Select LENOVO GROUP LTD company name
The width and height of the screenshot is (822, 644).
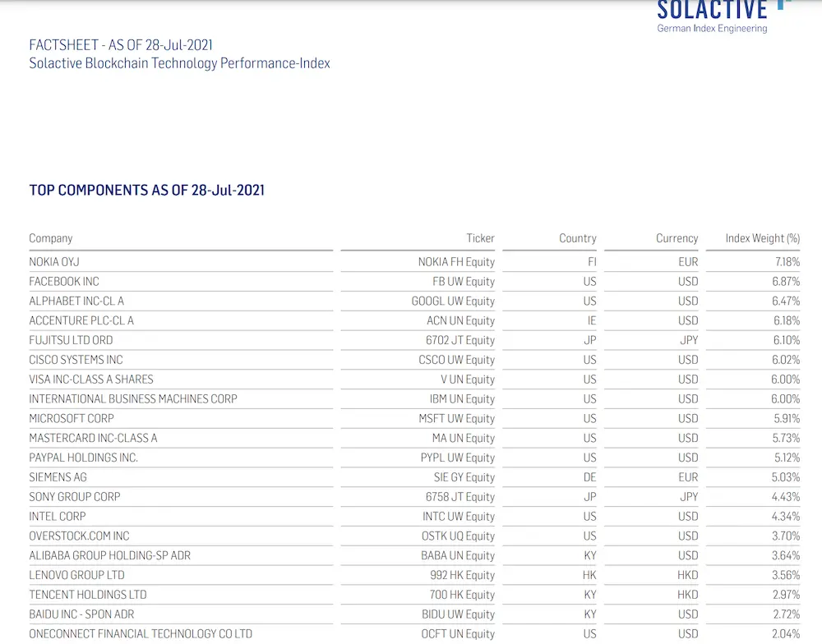click(x=76, y=575)
